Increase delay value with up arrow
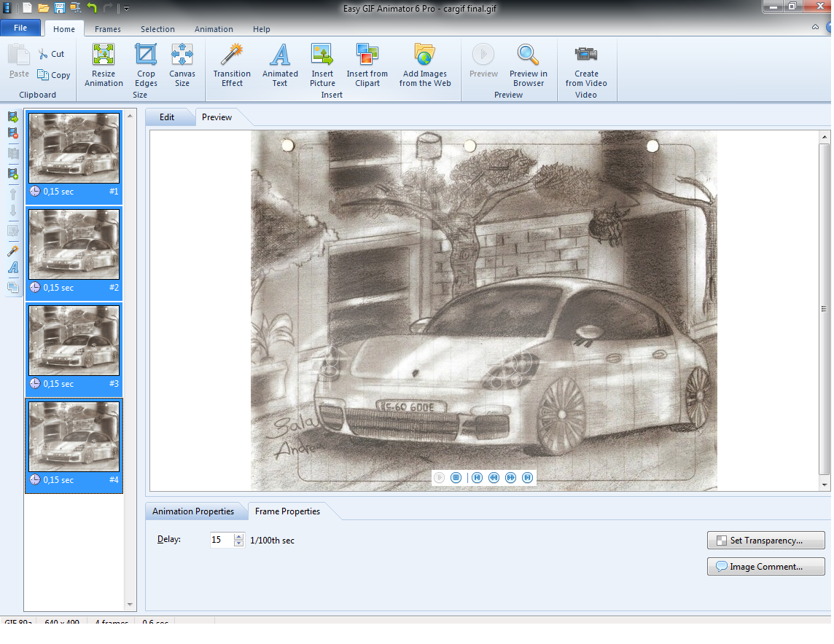This screenshot has height=644, width=834. 238,537
